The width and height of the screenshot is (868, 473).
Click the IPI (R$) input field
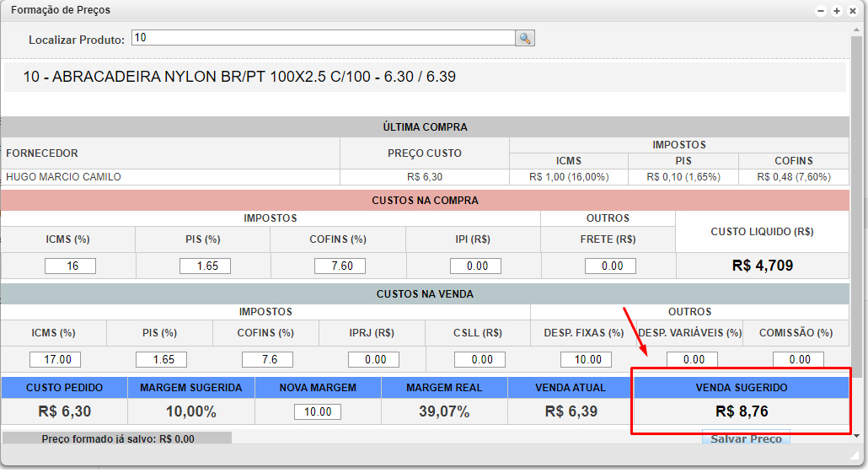(475, 266)
